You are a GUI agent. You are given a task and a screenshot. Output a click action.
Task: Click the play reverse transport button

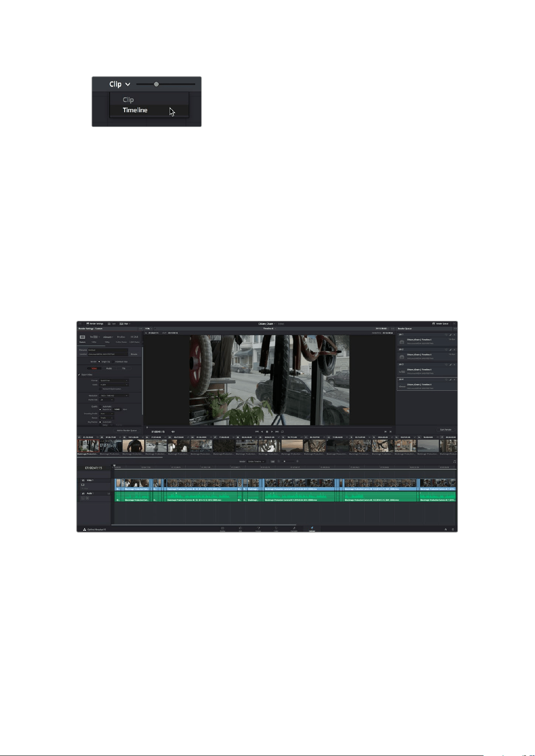pyautogui.click(x=262, y=432)
